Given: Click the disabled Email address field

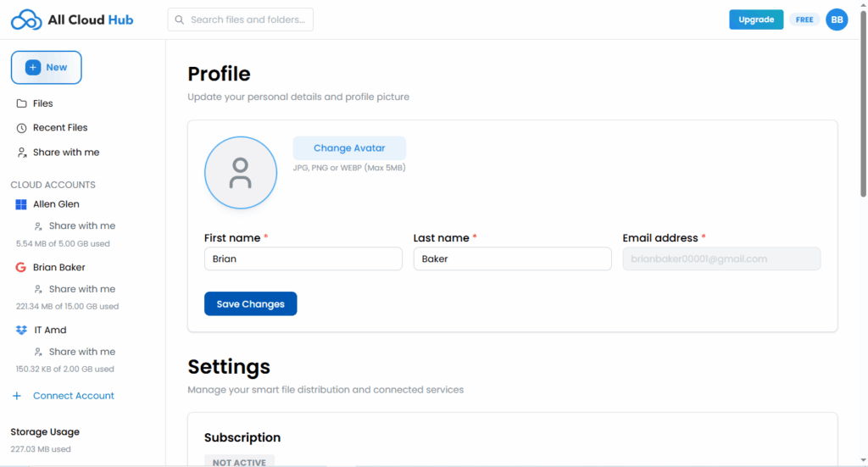Looking at the screenshot, I should click(721, 259).
